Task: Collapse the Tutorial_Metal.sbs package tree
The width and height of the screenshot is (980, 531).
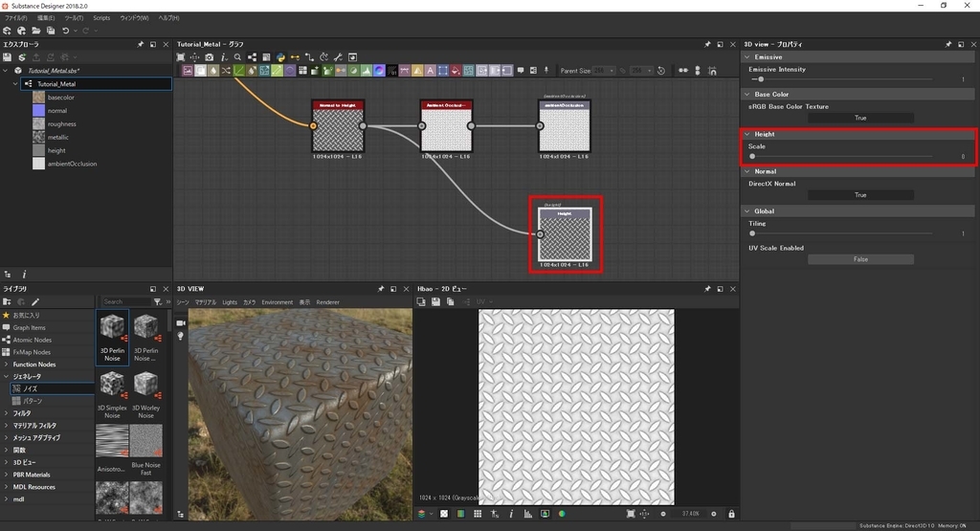Action: click(x=6, y=71)
